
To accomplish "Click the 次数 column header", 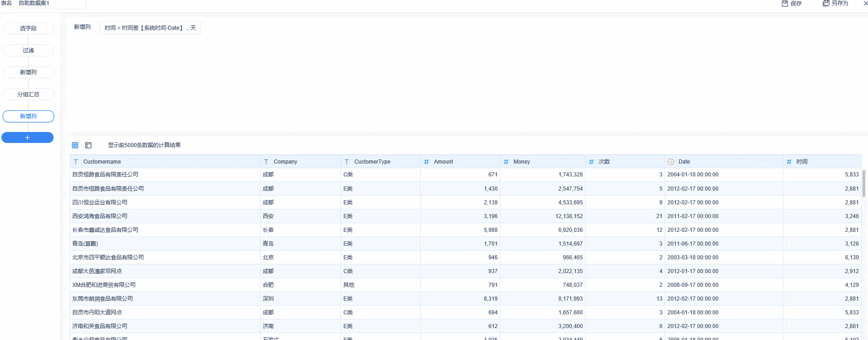I will point(625,162).
